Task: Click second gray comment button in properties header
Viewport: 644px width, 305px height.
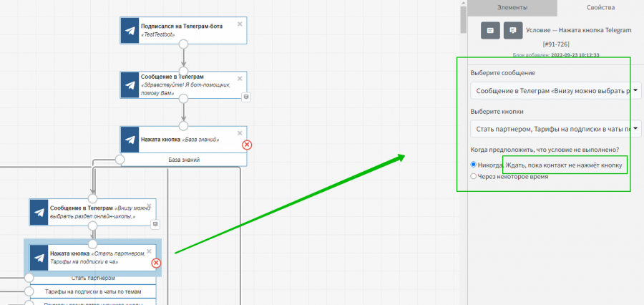Action: [x=512, y=31]
